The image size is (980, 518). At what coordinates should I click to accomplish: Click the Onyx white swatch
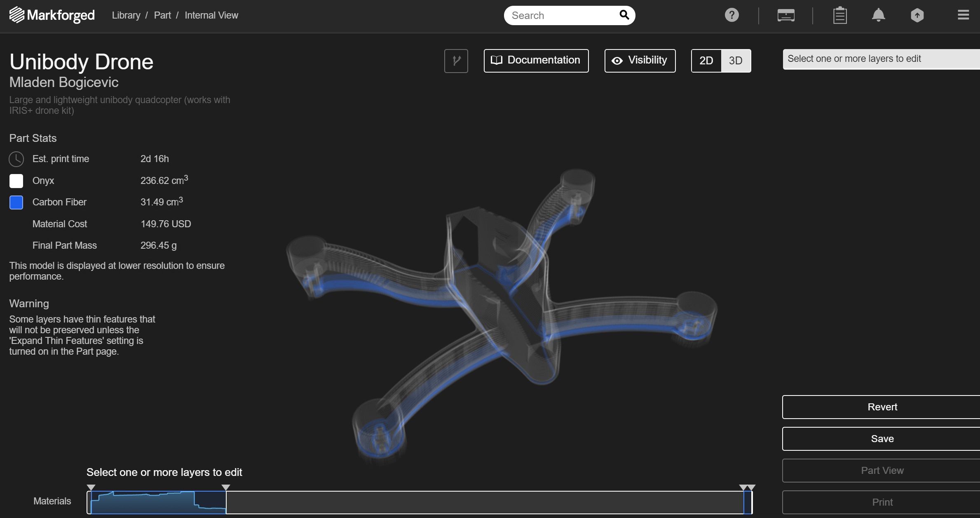click(x=16, y=181)
